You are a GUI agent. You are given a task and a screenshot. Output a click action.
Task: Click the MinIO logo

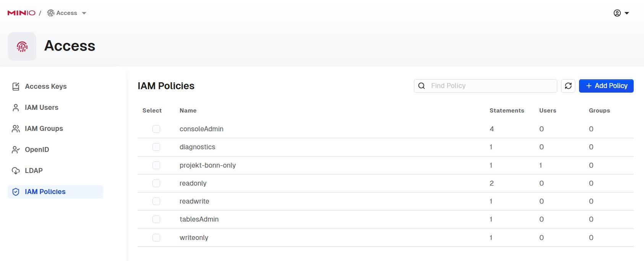(x=21, y=13)
